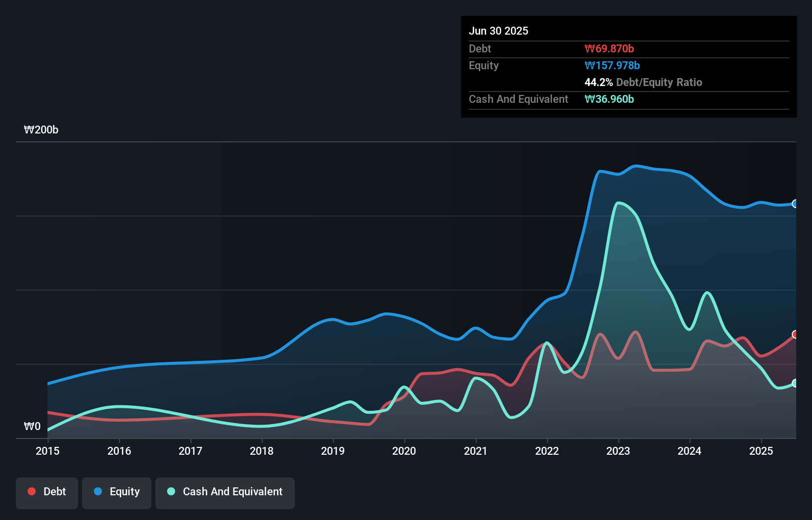Select the Equity line endpoint marker
Viewport: 812px width, 520px height.
[x=795, y=204]
